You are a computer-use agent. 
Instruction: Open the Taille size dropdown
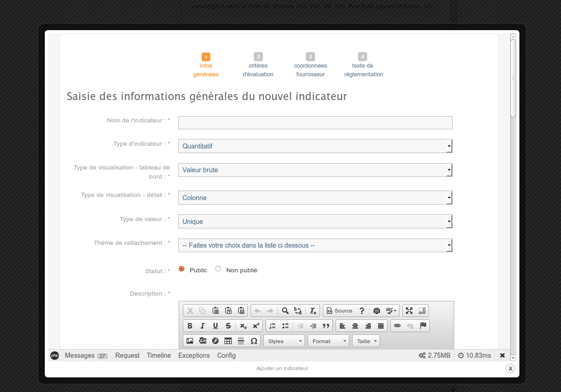click(x=366, y=341)
